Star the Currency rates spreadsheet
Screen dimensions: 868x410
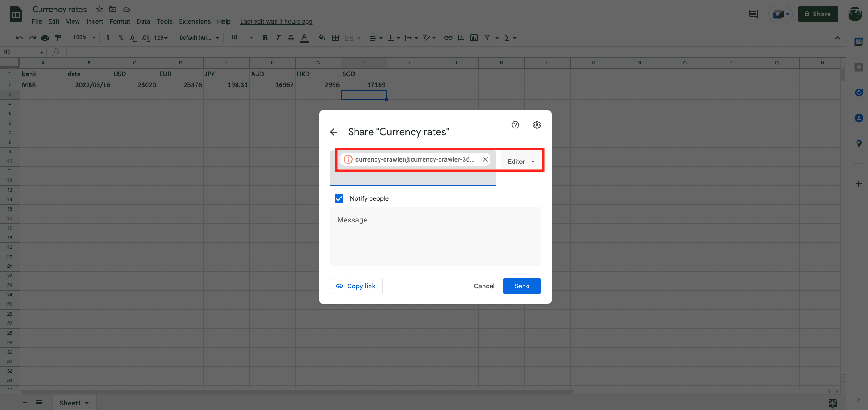pos(99,9)
